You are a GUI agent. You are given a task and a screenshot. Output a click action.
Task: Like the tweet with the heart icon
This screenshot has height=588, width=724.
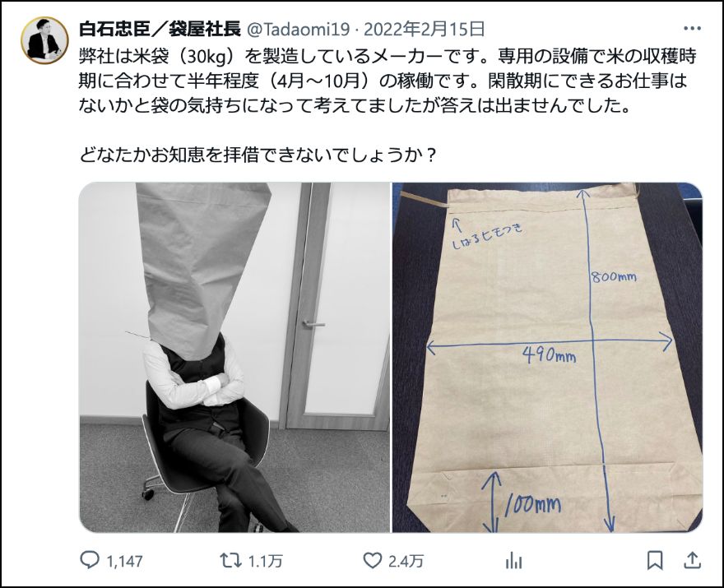click(x=372, y=561)
